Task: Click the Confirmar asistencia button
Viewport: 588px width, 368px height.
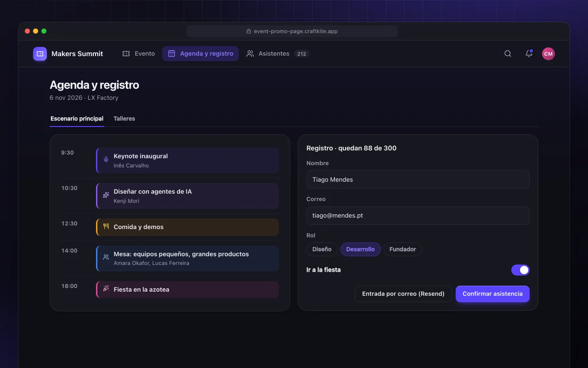Action: pos(492,294)
